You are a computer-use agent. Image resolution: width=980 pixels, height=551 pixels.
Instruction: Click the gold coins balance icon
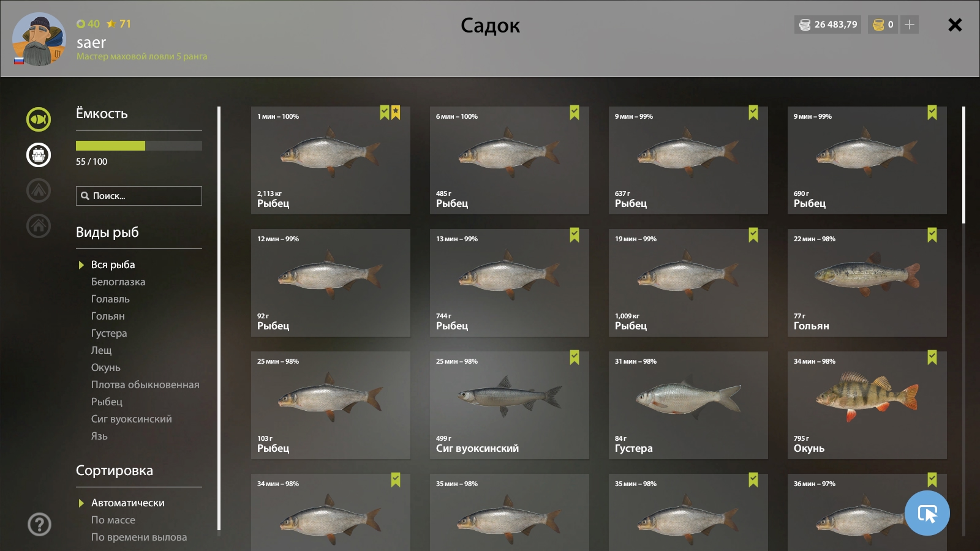pyautogui.click(x=878, y=24)
